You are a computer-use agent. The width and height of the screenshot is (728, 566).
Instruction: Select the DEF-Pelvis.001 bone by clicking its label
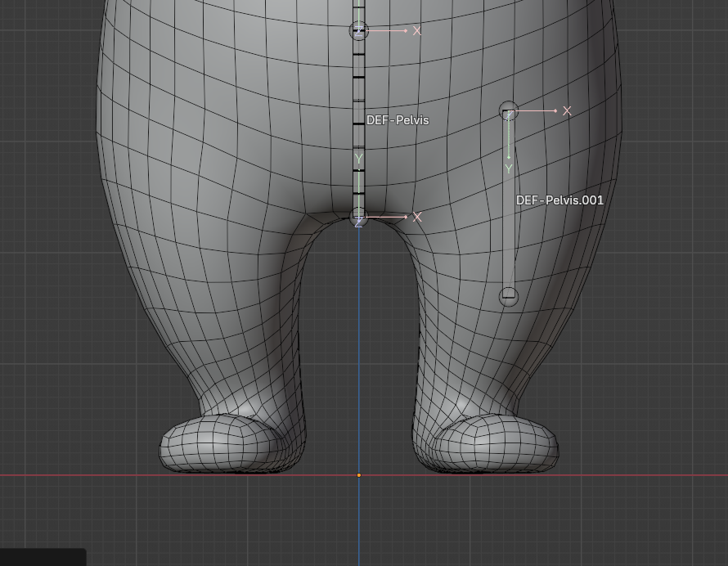[559, 200]
